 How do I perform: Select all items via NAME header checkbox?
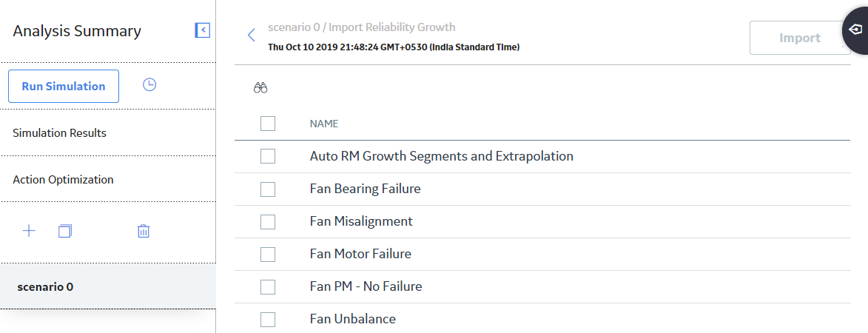click(x=268, y=124)
